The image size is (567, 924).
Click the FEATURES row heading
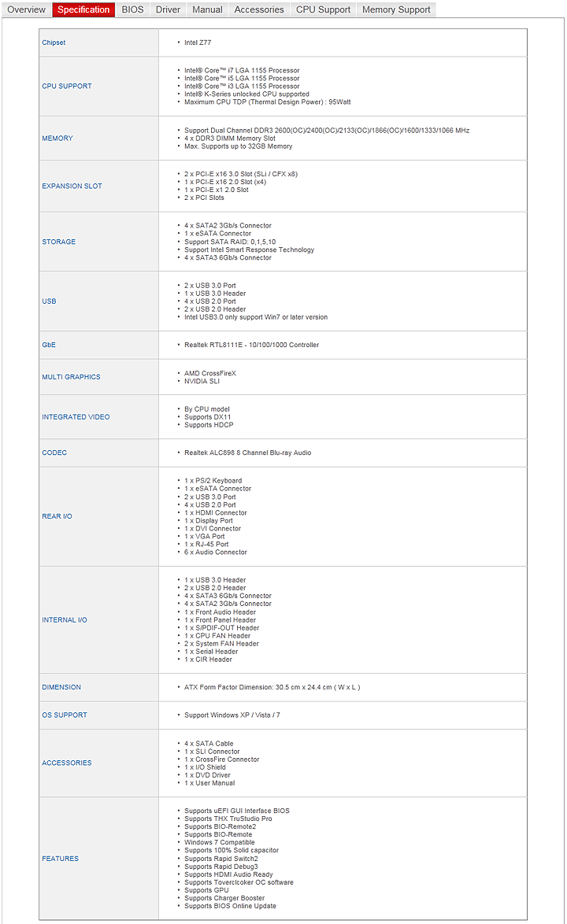click(x=61, y=859)
